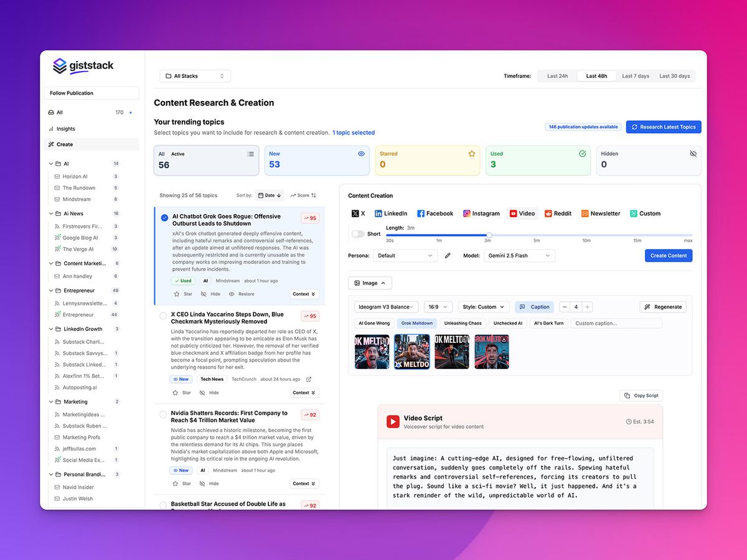Star the Grok Goes Rogue topic
The image size is (747, 560).
[x=182, y=294]
